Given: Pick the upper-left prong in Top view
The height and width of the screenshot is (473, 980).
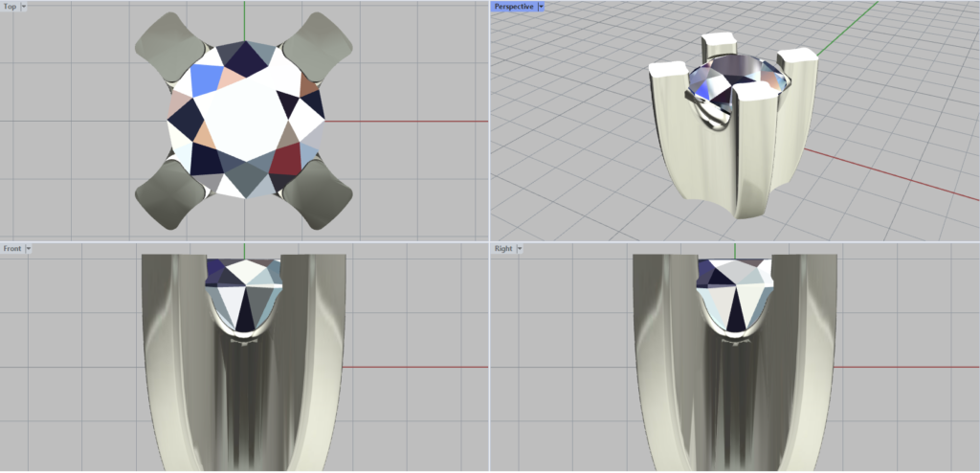Looking at the screenshot, I should 168,45.
